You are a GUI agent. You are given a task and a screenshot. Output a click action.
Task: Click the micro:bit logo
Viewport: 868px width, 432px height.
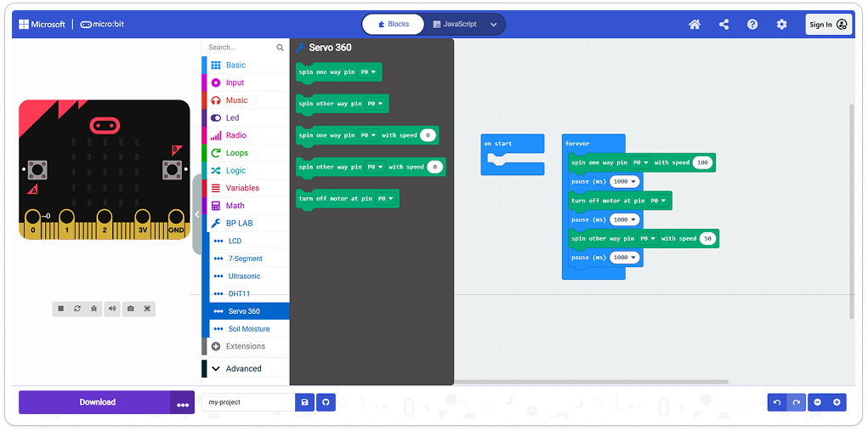[100, 25]
